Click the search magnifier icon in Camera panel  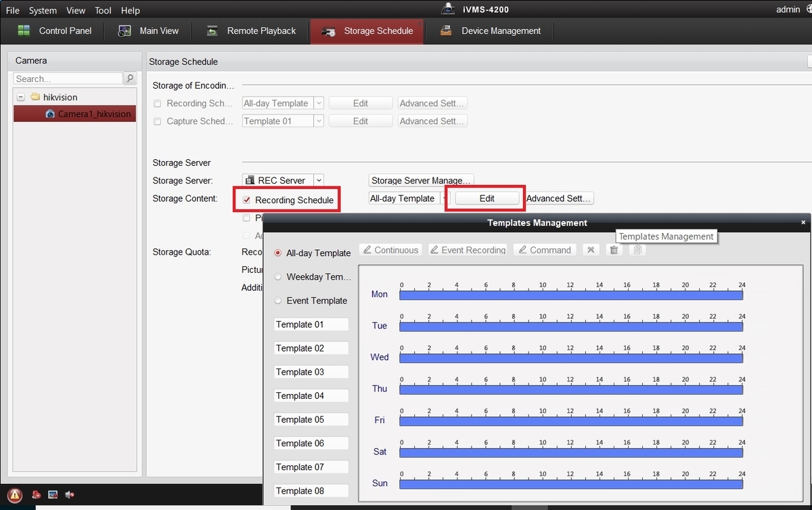(130, 79)
